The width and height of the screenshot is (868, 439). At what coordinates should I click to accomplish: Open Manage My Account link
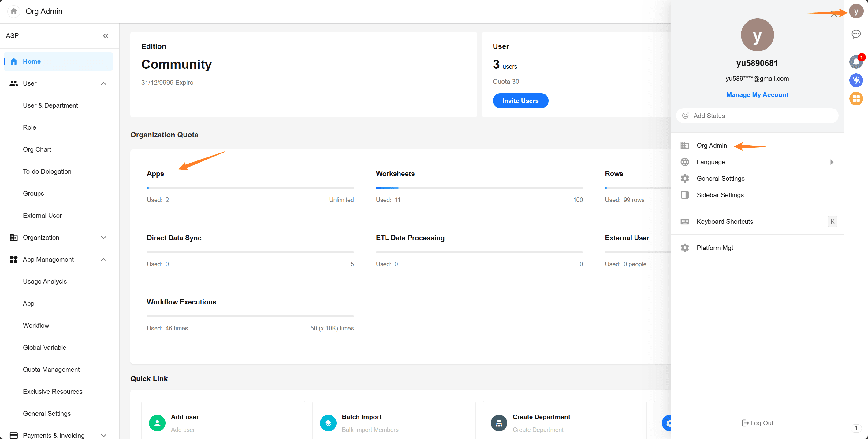(x=757, y=94)
